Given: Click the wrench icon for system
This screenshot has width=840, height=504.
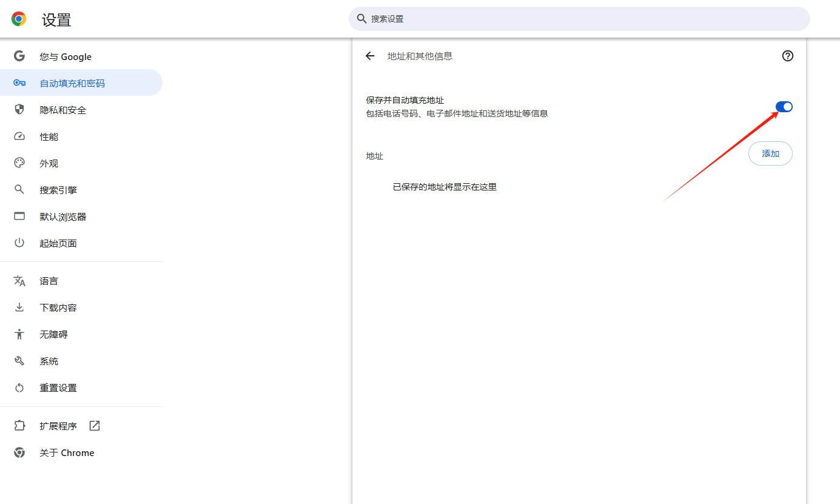Looking at the screenshot, I should (x=19, y=361).
